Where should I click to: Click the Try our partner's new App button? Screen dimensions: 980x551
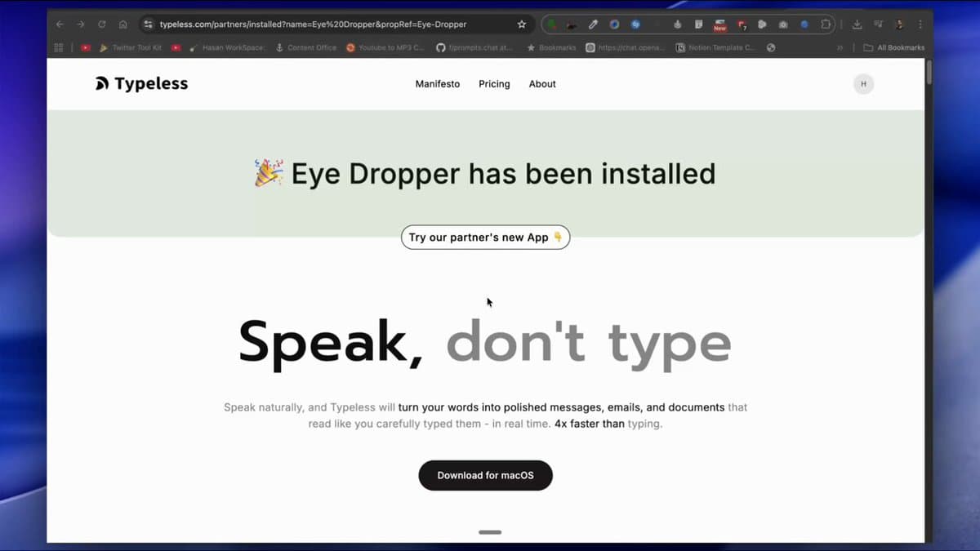coord(485,237)
